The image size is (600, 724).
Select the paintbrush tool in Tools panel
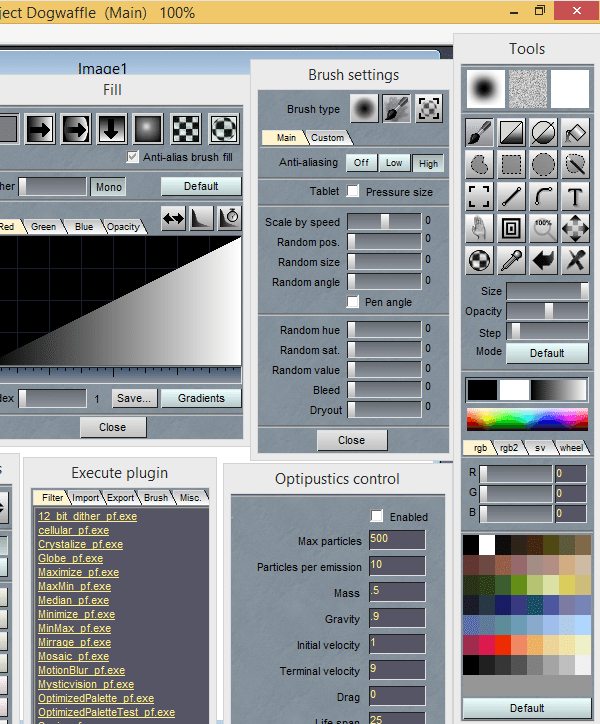[x=479, y=132]
